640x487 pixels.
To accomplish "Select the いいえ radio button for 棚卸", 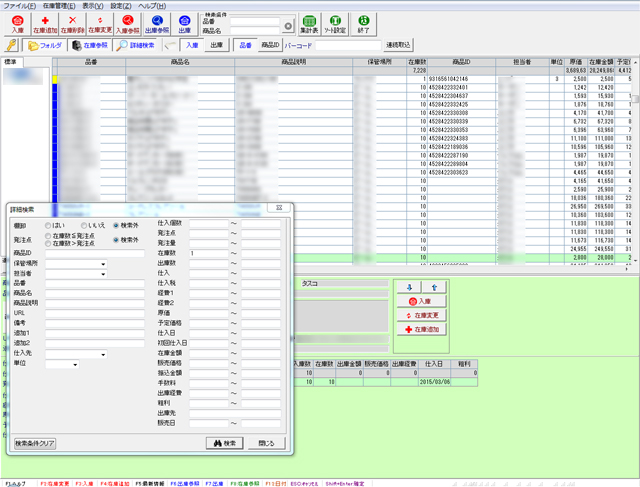I will coord(84,225).
